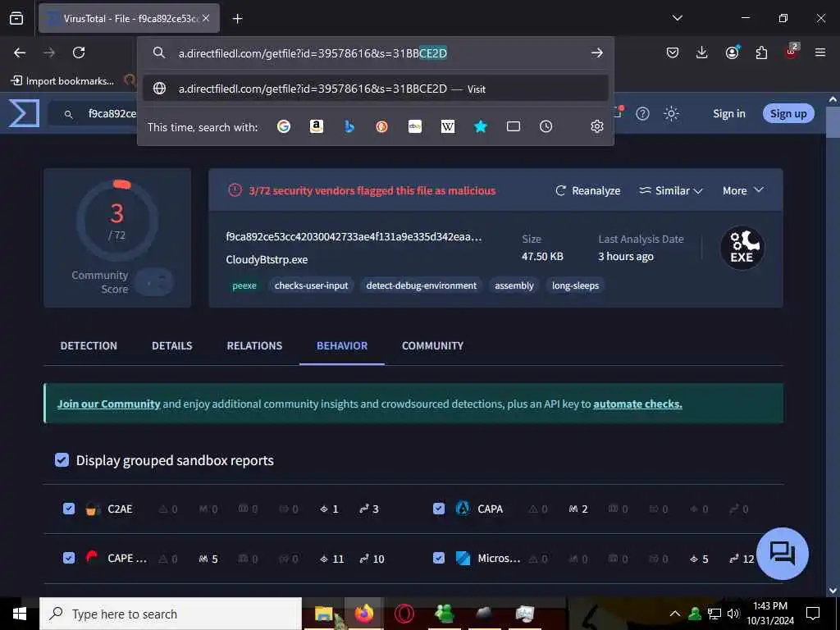Uncheck the CAPA sandbox checkbox
The image size is (840, 630).
(x=439, y=509)
